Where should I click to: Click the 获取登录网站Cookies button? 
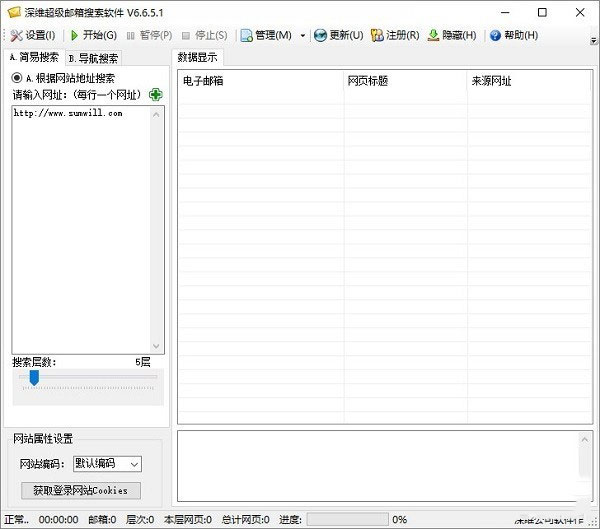tap(80, 490)
